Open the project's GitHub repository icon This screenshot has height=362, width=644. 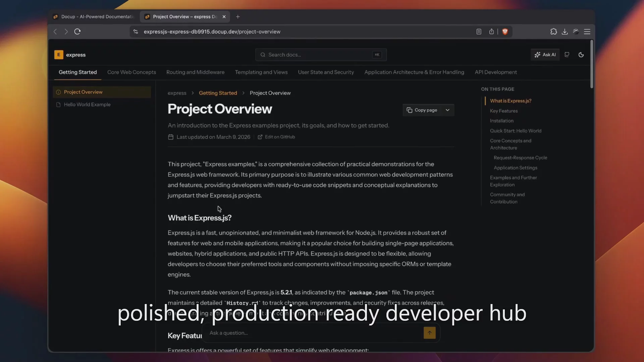[x=567, y=55]
